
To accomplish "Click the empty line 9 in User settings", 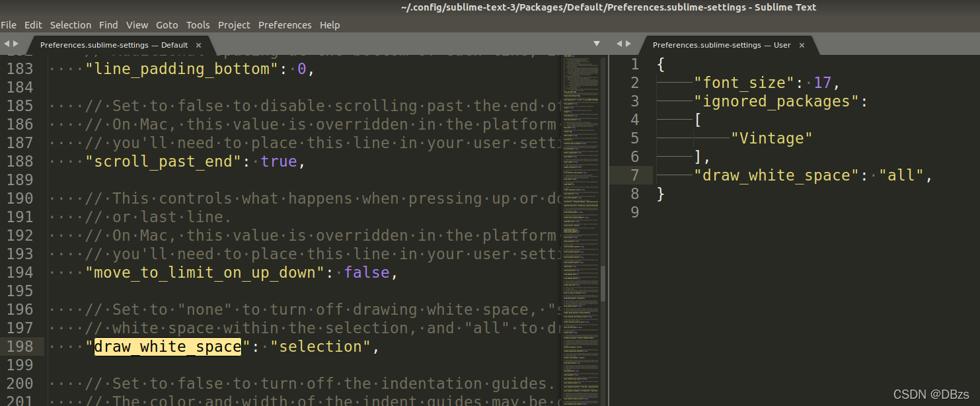I will (816, 212).
